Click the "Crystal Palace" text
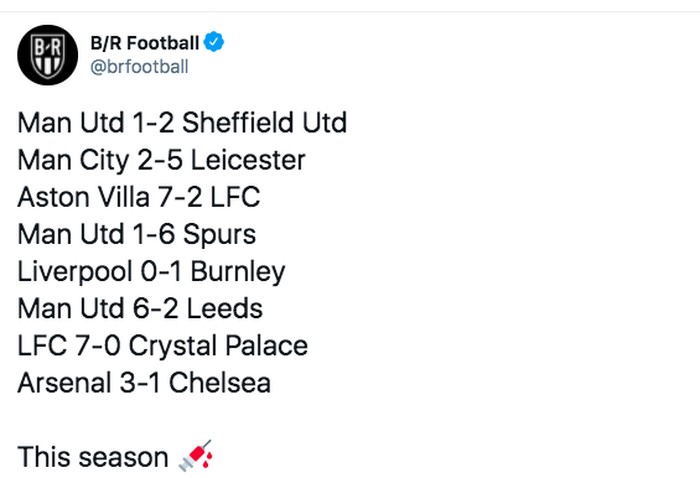This screenshot has width=700, height=478. tap(217, 346)
